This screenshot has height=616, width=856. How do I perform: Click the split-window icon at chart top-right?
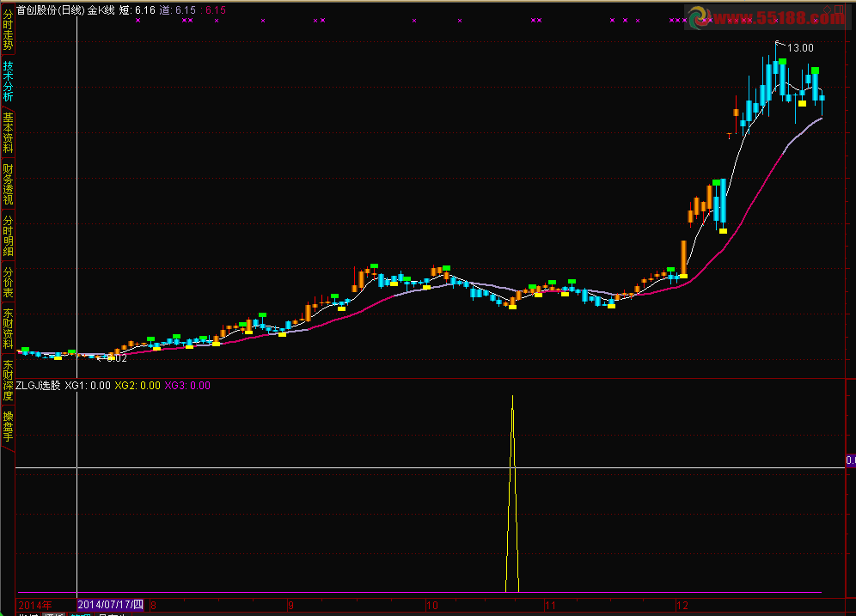click(839, 9)
